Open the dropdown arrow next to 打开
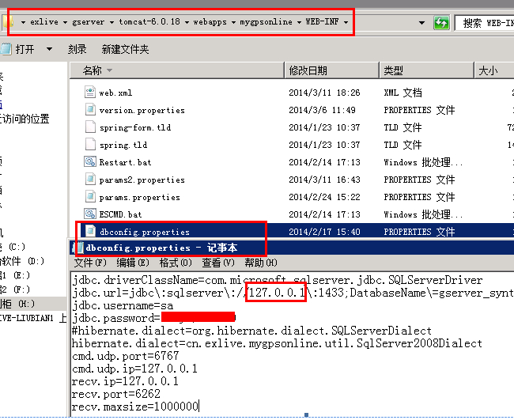514x420 pixels. point(49,49)
